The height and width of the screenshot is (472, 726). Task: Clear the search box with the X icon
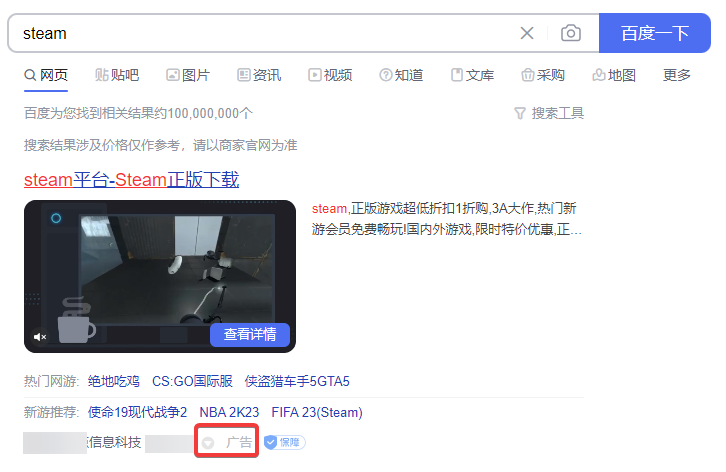click(x=526, y=33)
